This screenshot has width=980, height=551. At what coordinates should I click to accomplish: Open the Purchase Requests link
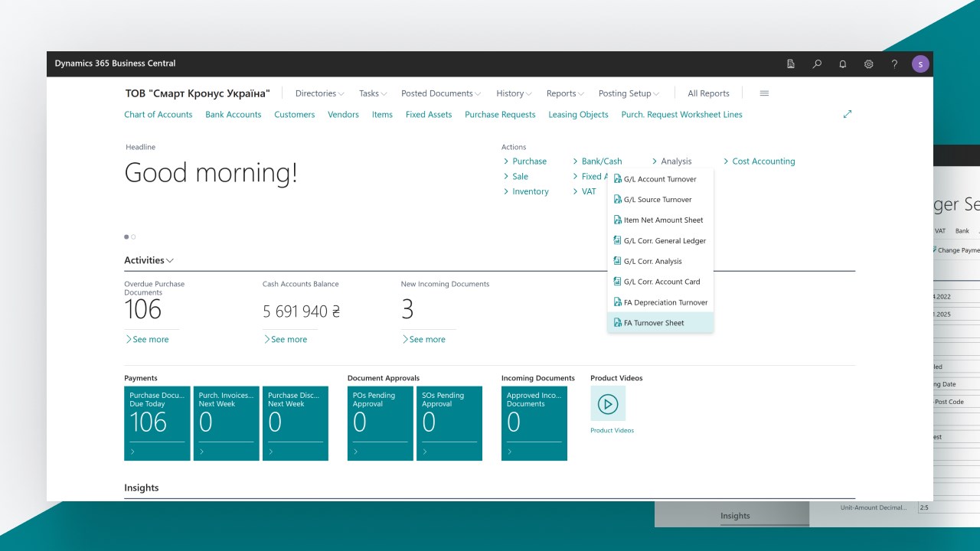[500, 115]
